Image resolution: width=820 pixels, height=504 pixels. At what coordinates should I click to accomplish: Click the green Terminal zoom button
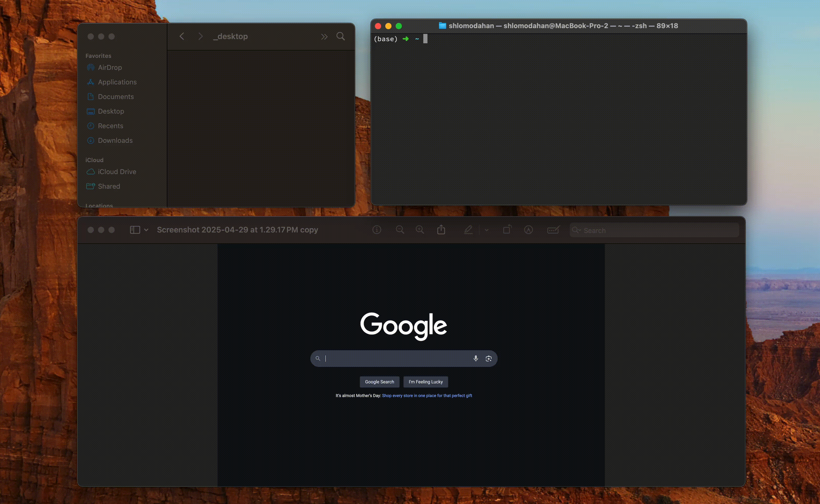point(399,26)
